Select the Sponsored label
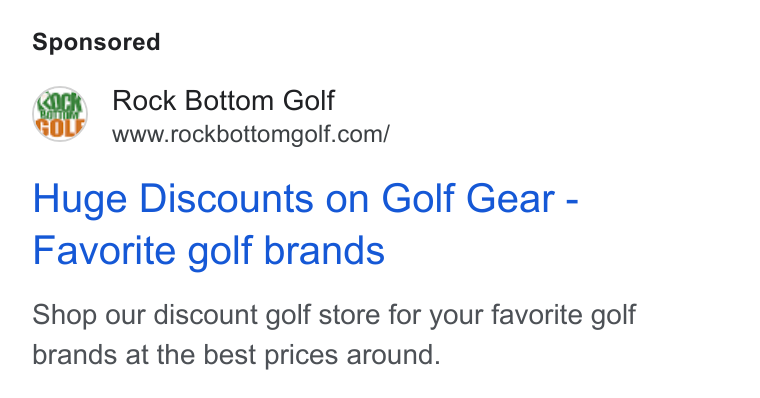This screenshot has height=398, width=760. pos(96,42)
